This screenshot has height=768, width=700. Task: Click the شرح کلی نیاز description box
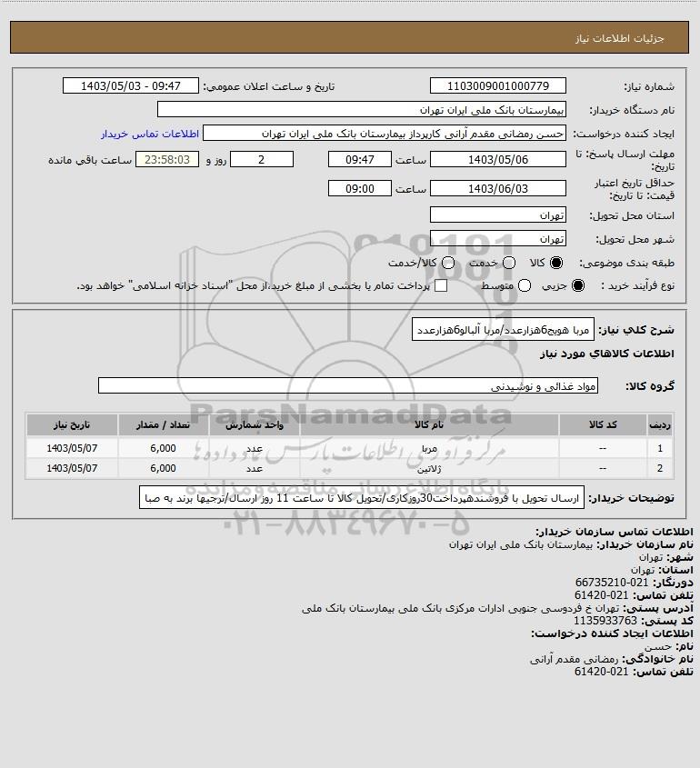pyautogui.click(x=503, y=330)
